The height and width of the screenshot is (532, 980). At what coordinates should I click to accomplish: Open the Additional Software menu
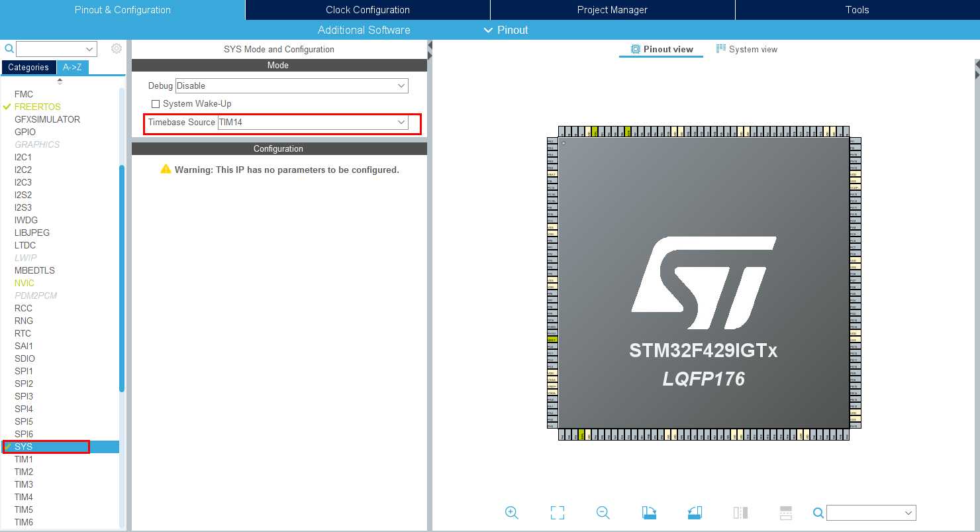tap(364, 30)
